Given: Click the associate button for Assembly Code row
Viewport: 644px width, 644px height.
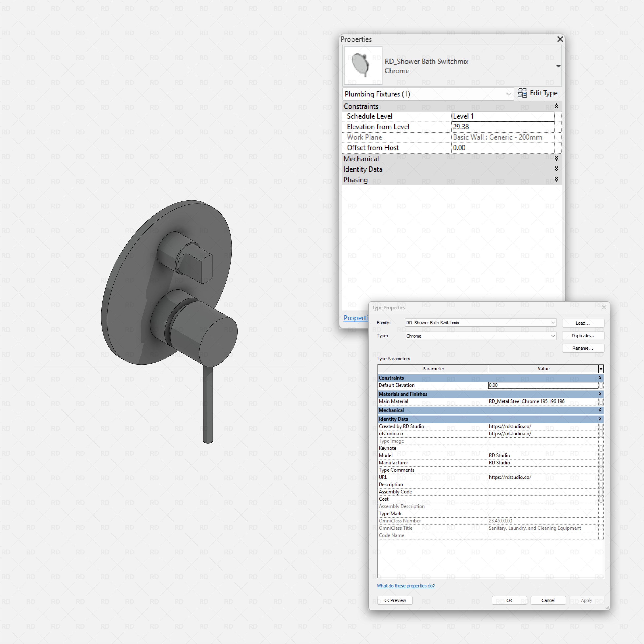Looking at the screenshot, I should pos(601,492).
